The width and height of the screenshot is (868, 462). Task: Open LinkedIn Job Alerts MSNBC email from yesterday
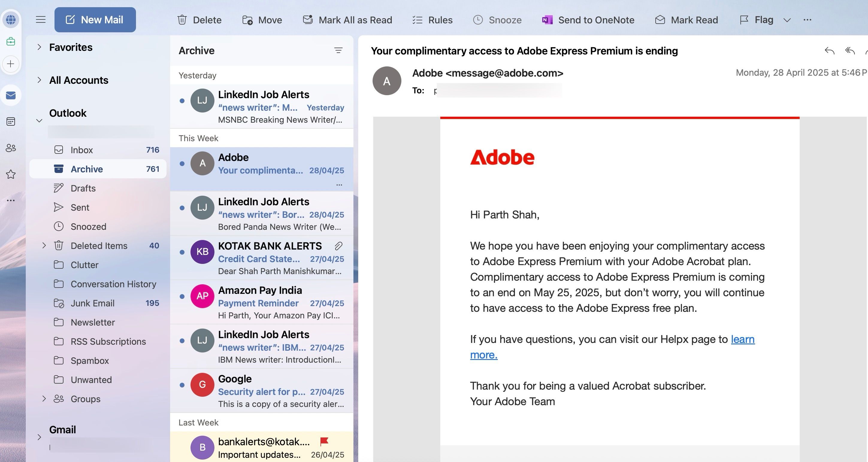pyautogui.click(x=262, y=107)
